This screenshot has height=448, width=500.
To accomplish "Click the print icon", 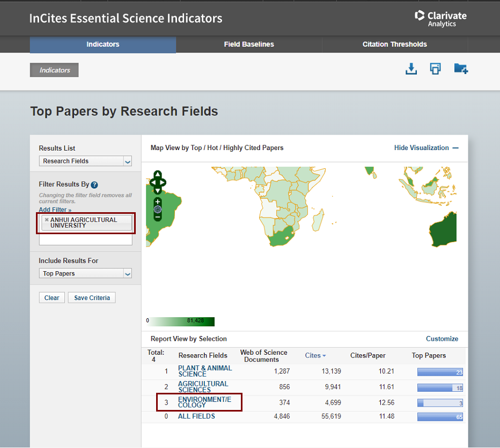I will click(436, 69).
